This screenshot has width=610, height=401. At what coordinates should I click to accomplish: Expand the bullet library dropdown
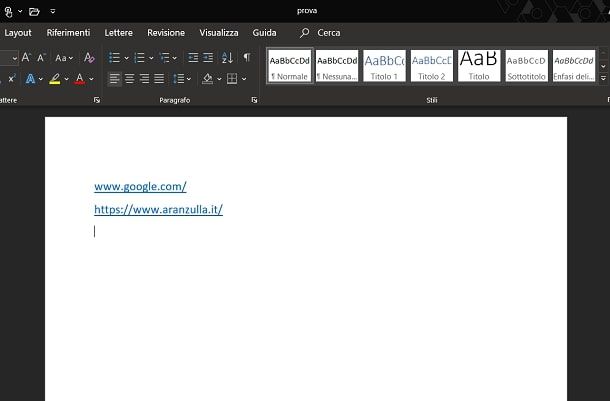[126, 58]
